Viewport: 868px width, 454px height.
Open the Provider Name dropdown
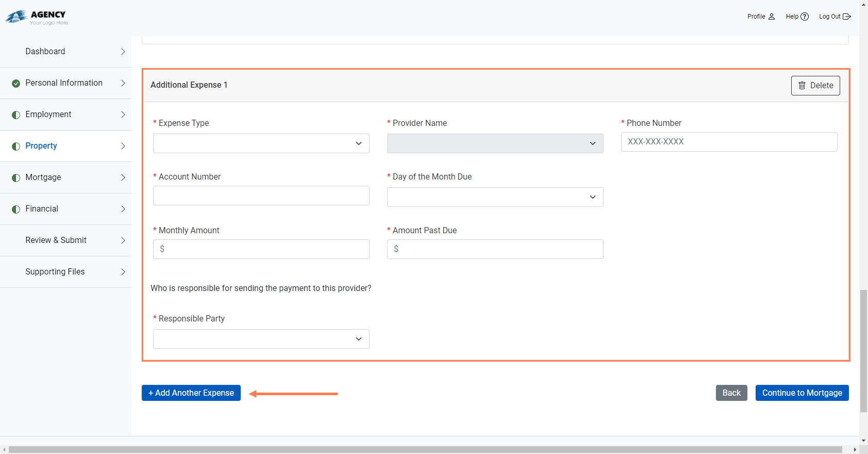coord(495,143)
